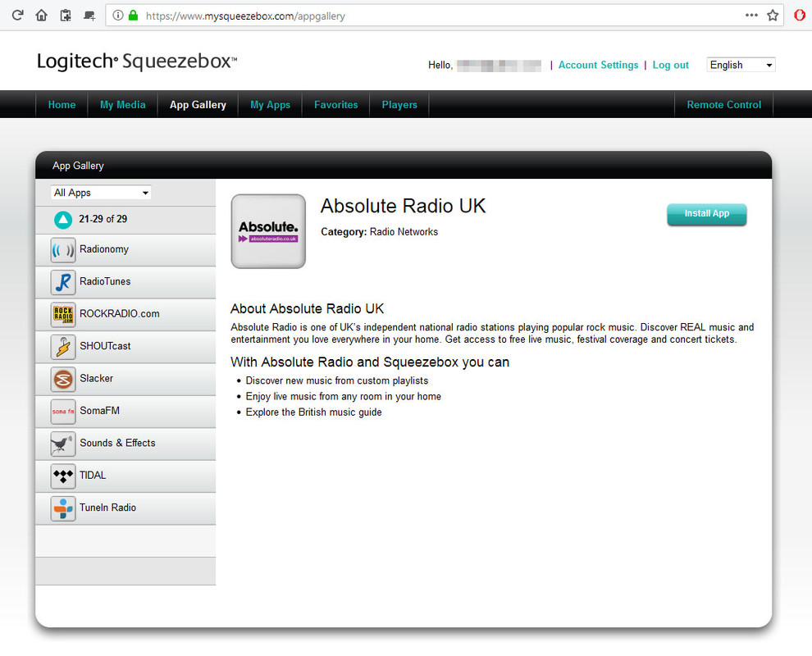
Task: Click the Slacker app icon
Action: 63,379
